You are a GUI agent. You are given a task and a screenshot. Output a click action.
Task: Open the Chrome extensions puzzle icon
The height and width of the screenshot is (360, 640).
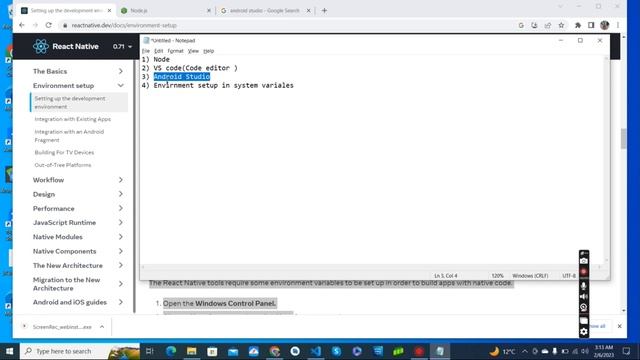click(578, 25)
